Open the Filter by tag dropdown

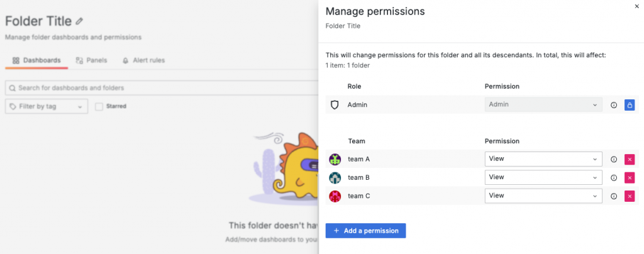[x=47, y=106]
